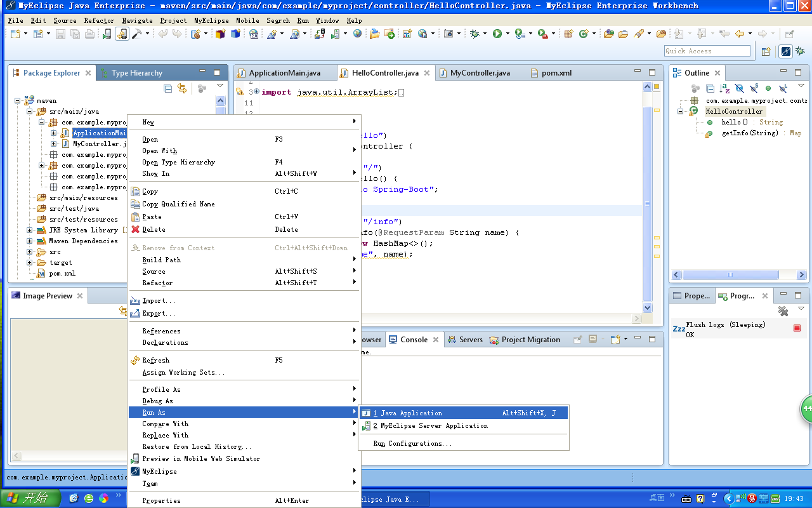Click the Search flashlight icon in toolbar
The height and width of the screenshot is (508, 812).
point(639,34)
